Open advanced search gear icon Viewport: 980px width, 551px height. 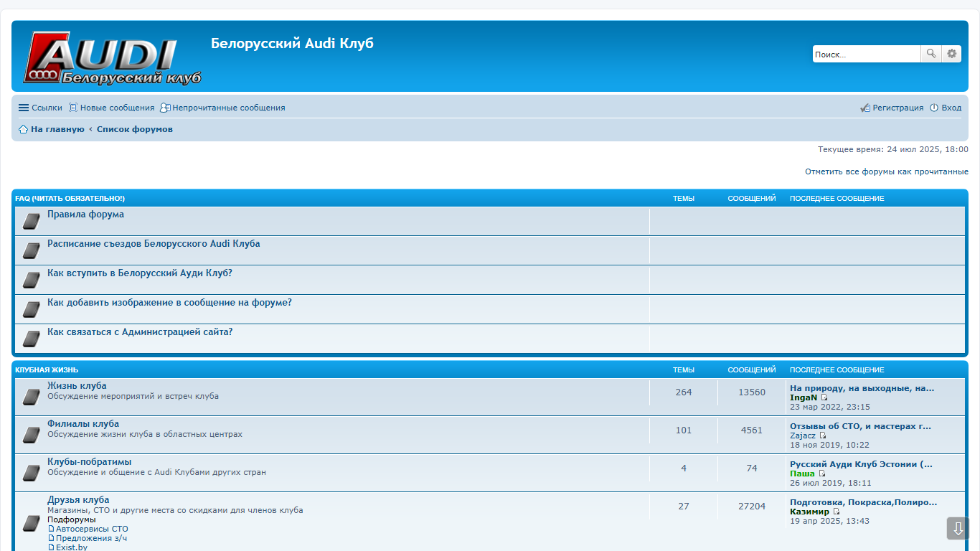pyautogui.click(x=951, y=54)
